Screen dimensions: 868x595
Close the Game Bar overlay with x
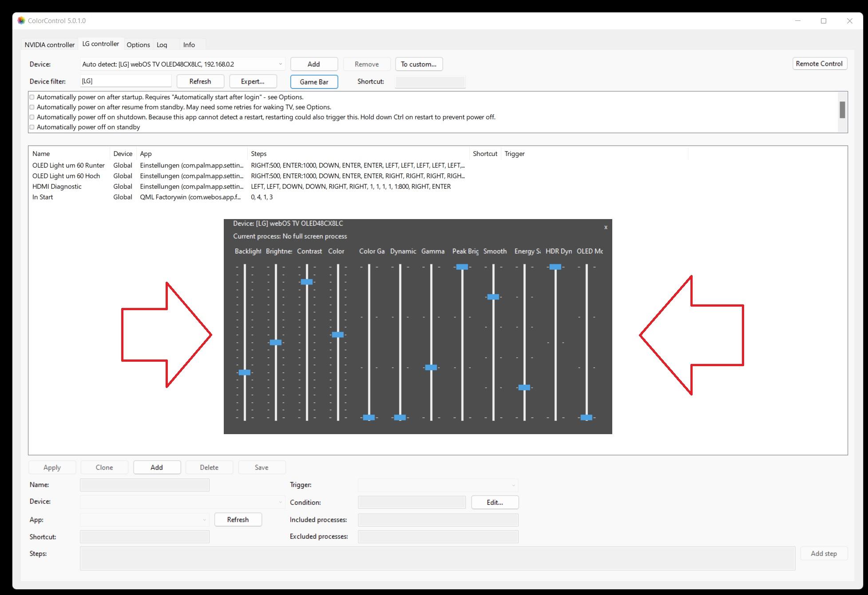606,227
